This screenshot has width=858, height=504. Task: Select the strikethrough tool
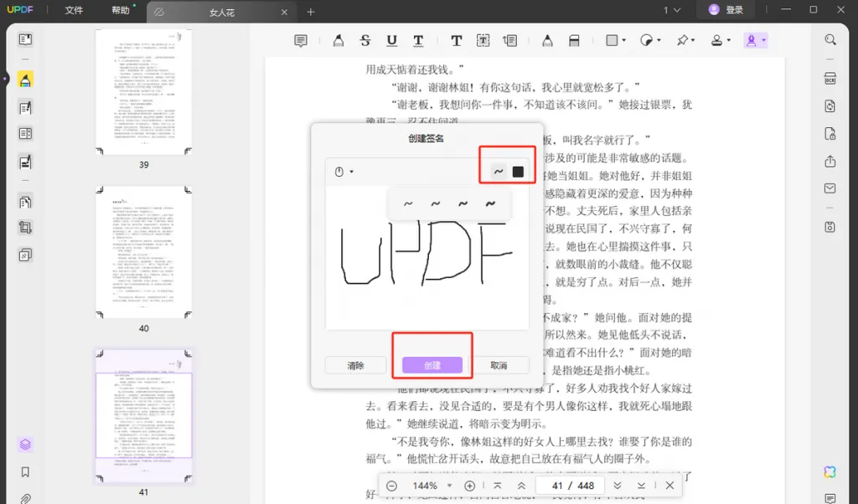(x=365, y=40)
